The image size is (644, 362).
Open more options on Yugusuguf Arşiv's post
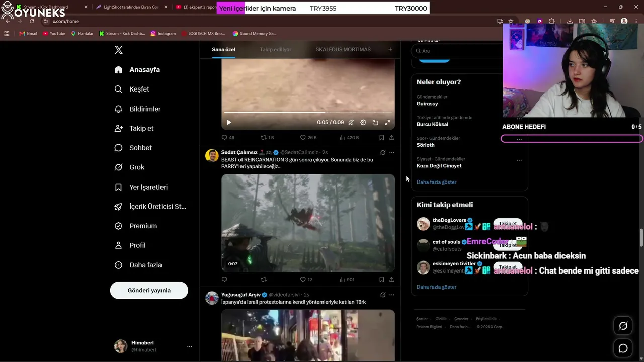click(x=392, y=295)
